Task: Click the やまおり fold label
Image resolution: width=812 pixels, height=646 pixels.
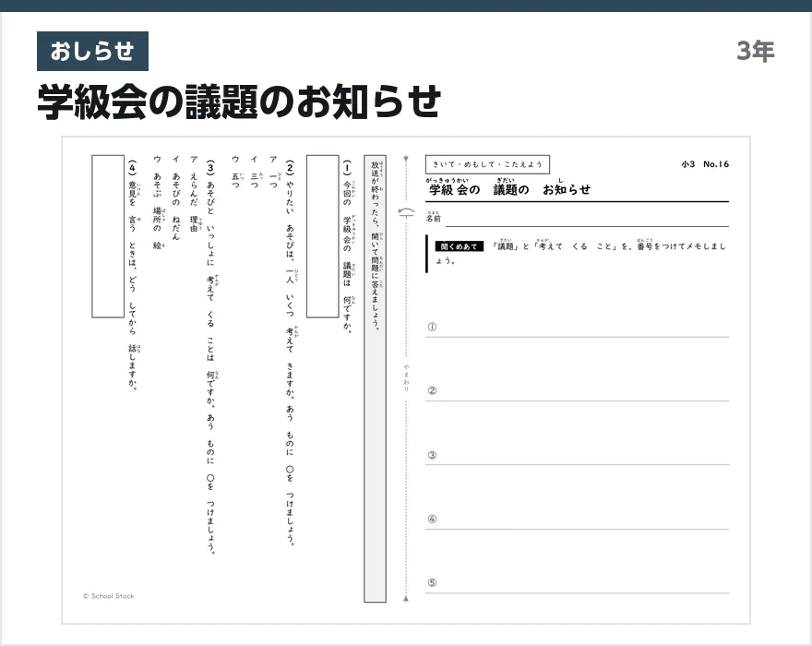Action: (x=407, y=377)
